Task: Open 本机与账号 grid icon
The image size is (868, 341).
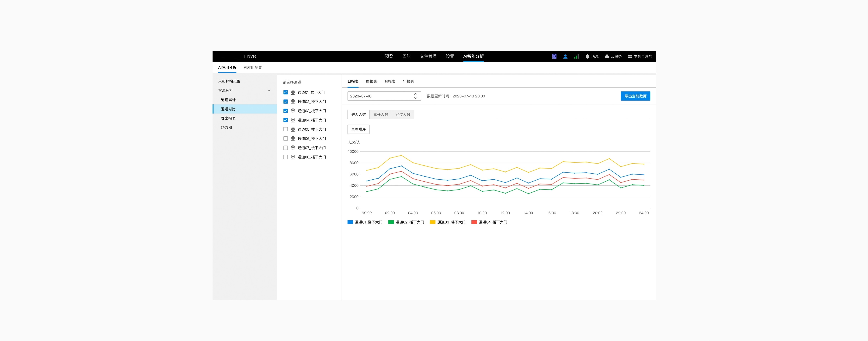Action: click(630, 56)
